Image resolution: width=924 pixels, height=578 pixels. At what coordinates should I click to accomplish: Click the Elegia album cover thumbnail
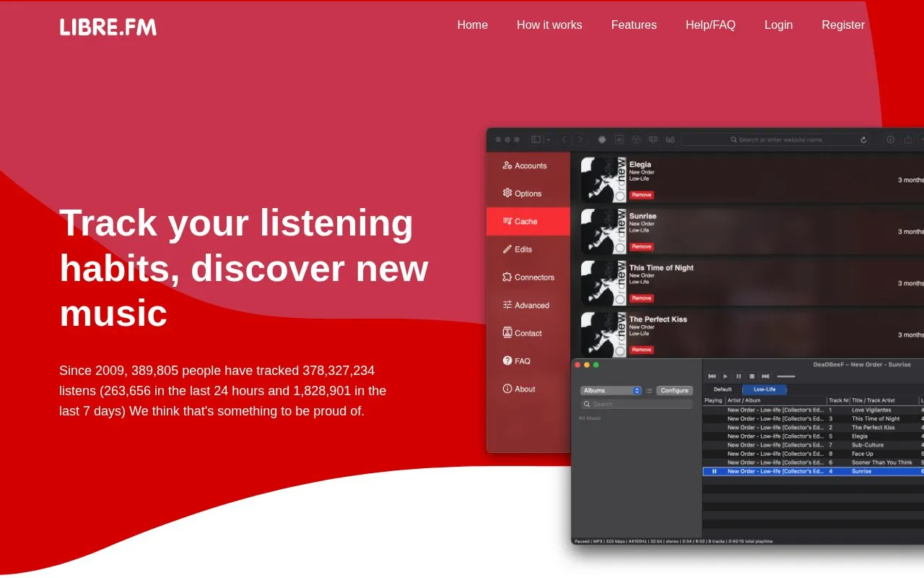click(x=603, y=180)
